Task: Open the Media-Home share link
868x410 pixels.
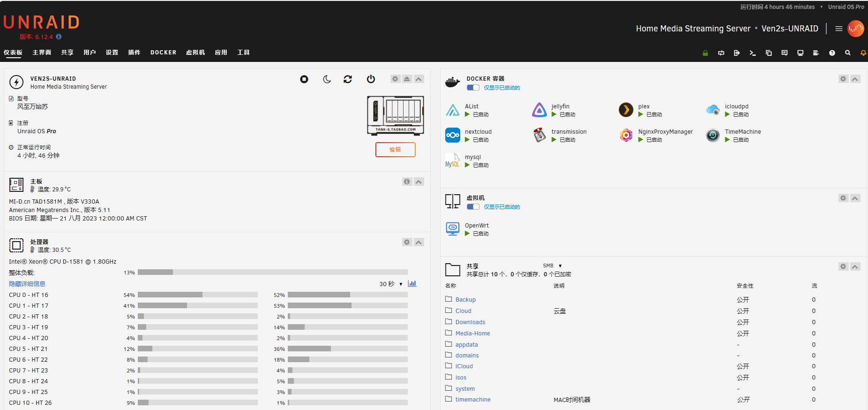Action: pyautogui.click(x=472, y=333)
